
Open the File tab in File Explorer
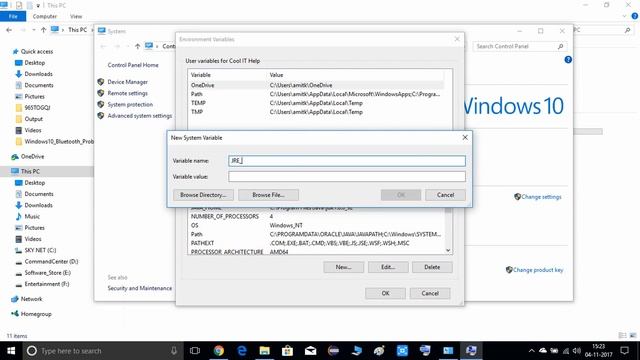13,16
